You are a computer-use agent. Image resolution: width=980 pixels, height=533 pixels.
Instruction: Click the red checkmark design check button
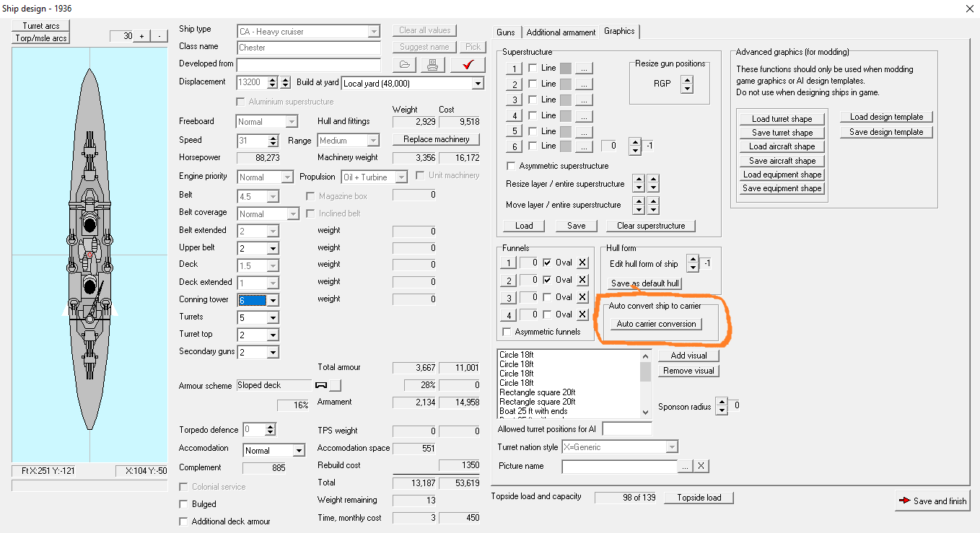[468, 65]
